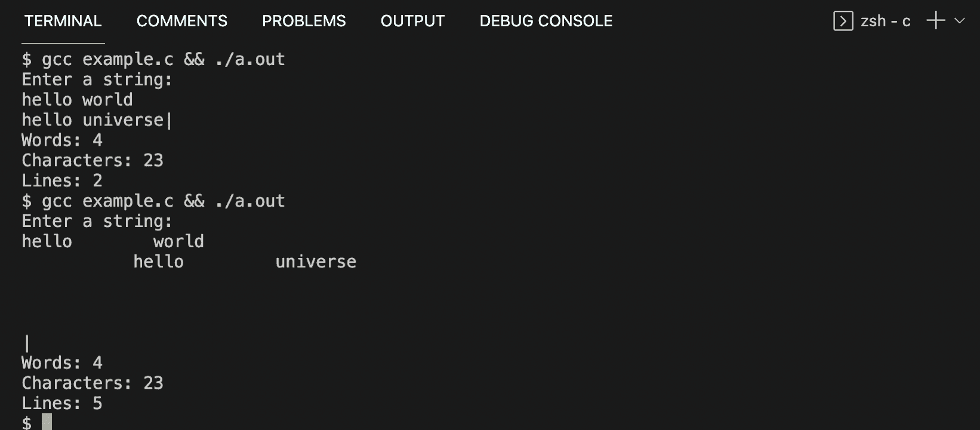
Task: Show the OUTPUT tab
Action: pyautogui.click(x=412, y=21)
